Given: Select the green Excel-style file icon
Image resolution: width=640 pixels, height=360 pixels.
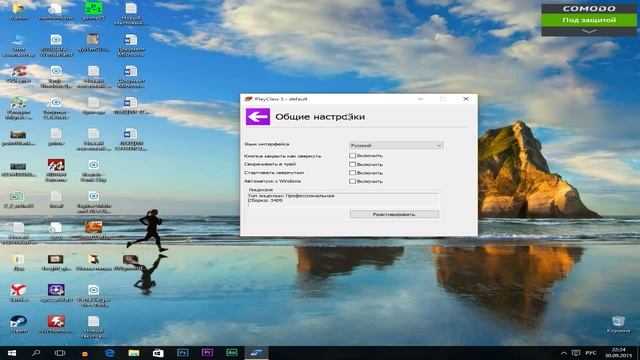Looking at the screenshot, I should [x=17, y=200].
